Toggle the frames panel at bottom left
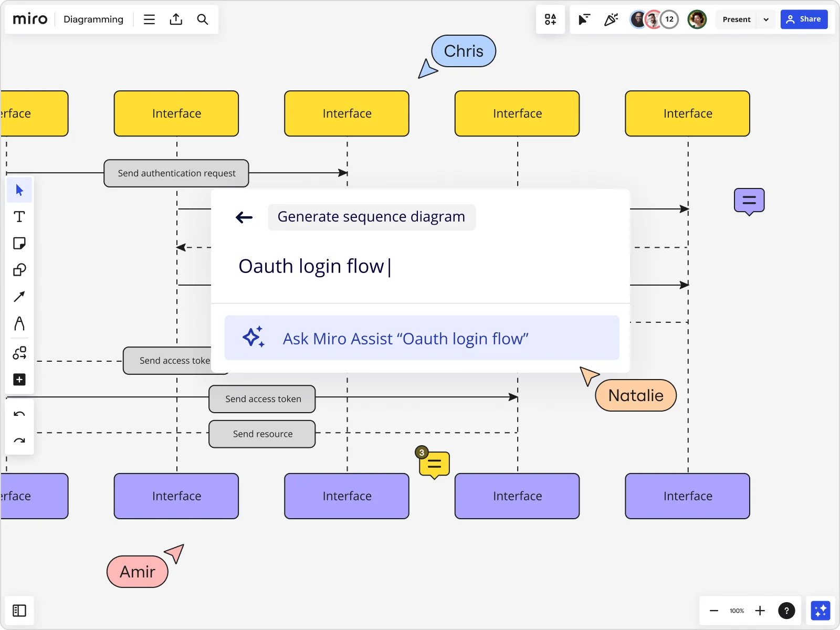The width and height of the screenshot is (840, 630). (x=19, y=611)
